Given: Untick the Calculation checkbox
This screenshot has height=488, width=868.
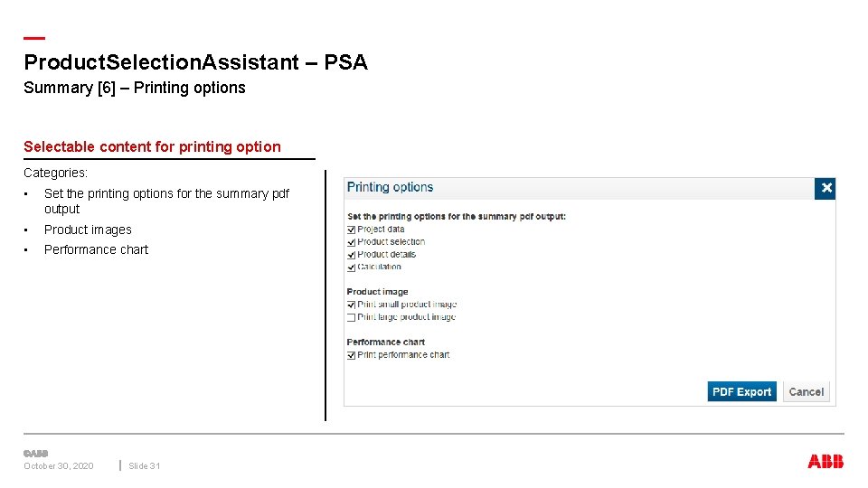Looking at the screenshot, I should pos(352,267).
